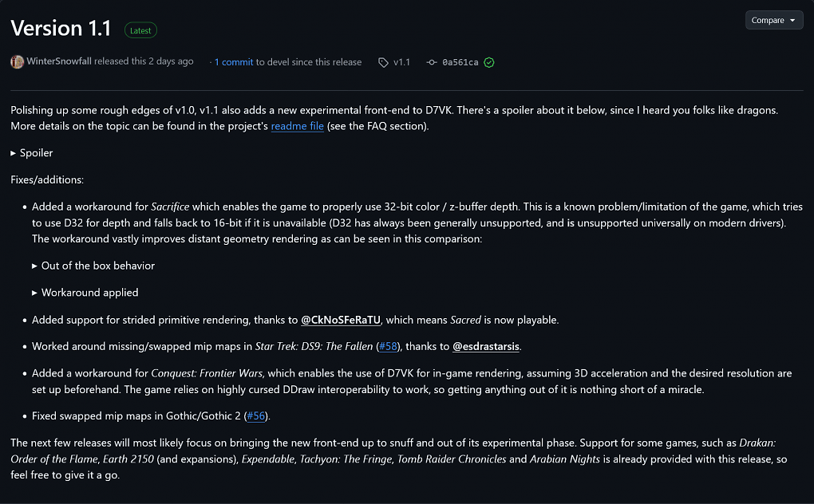
Task: Open WinterSnowfall's profile link
Action: coord(59,61)
